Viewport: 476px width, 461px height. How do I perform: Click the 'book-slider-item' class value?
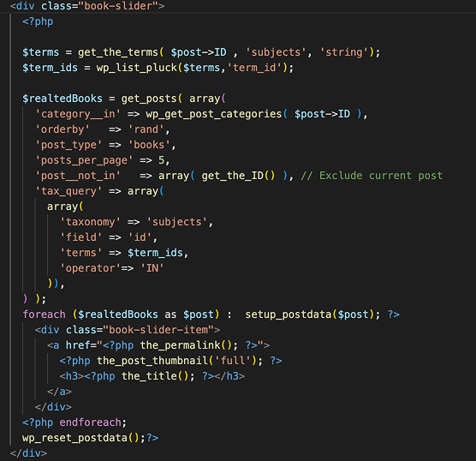[158, 330]
